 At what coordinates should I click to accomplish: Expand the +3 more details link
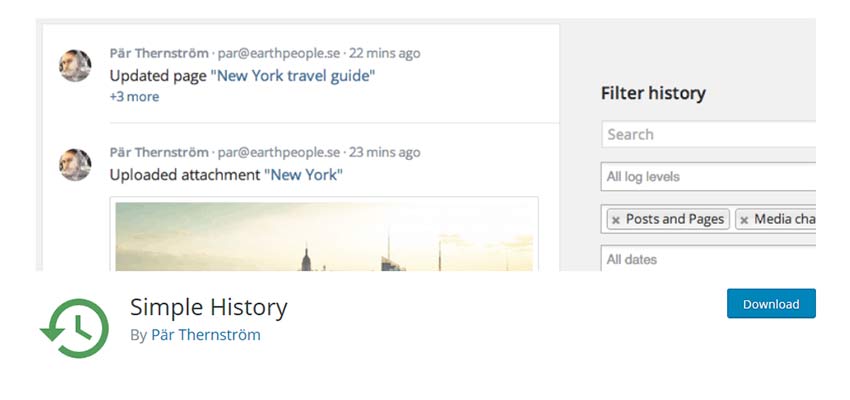pos(134,97)
